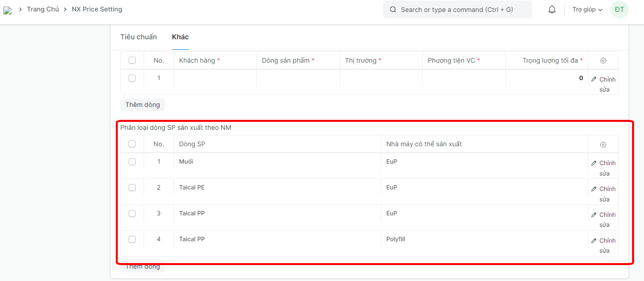Viewport: 644px width, 281px height.
Task: Click the home logo icon
Action: click(7, 10)
